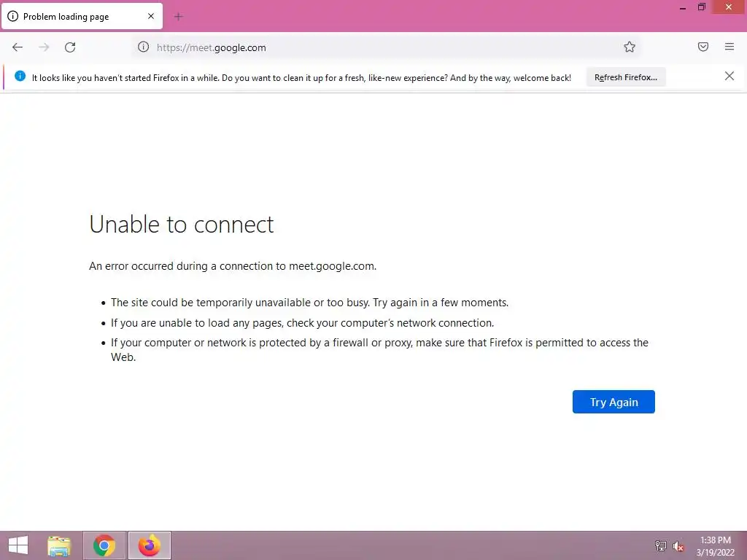Open File Explorer from the taskbar
Image resolution: width=747 pixels, height=560 pixels.
[59, 545]
